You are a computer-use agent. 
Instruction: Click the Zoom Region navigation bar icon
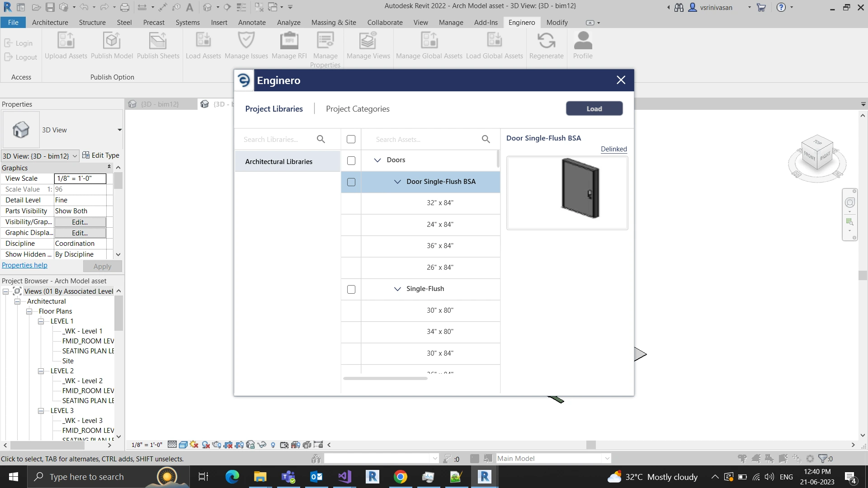click(850, 222)
